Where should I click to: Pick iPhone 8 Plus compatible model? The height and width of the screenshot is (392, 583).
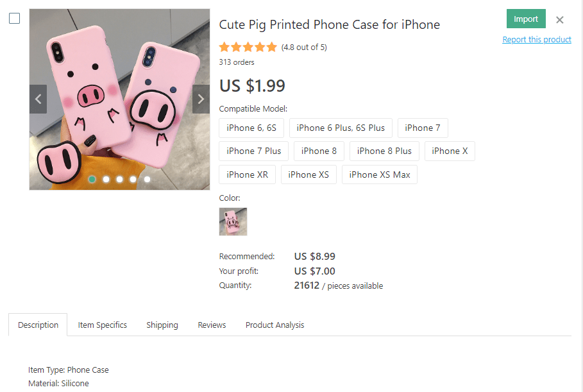(x=385, y=151)
